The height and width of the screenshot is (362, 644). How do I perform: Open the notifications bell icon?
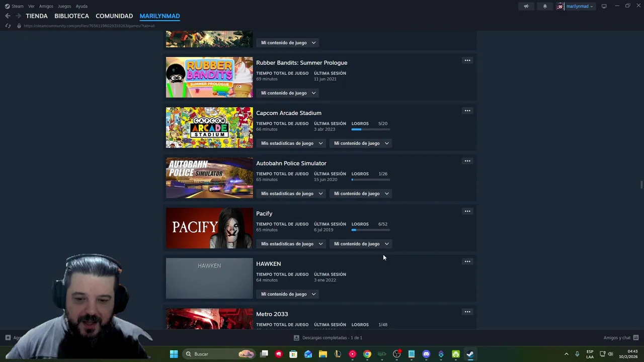(x=545, y=6)
